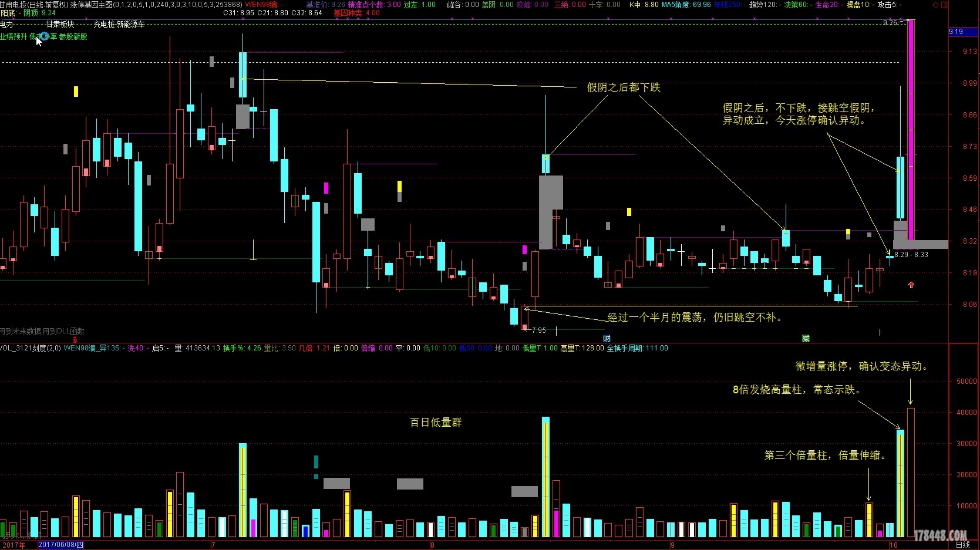This screenshot has height=550, width=980.
Task: Select the 假阴之后都下跌 annotation
Action: coord(624,87)
